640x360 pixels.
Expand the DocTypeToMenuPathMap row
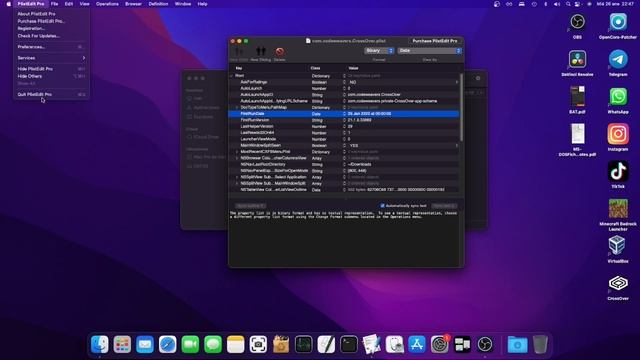pyautogui.click(x=237, y=107)
